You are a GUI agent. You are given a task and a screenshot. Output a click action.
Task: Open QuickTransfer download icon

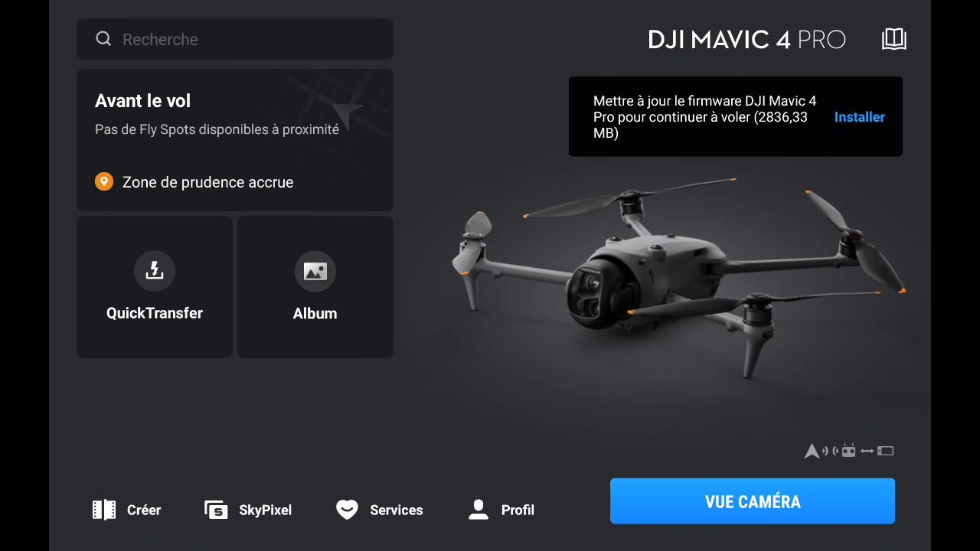pyautogui.click(x=155, y=271)
